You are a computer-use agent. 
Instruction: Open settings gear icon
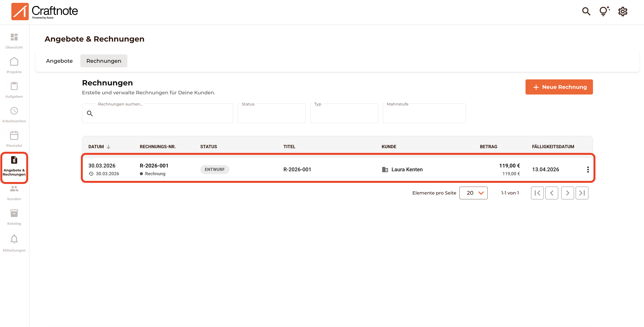click(x=622, y=12)
